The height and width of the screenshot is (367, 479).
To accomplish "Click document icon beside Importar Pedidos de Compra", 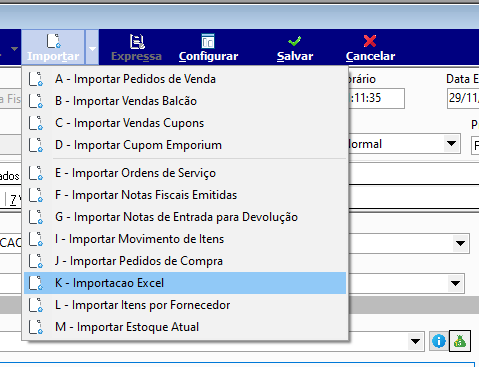I will (36, 261).
